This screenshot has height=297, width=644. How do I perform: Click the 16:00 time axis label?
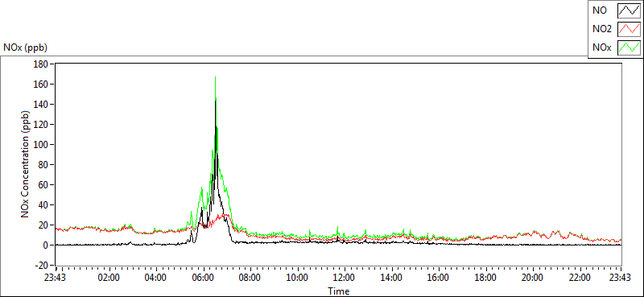coord(438,277)
